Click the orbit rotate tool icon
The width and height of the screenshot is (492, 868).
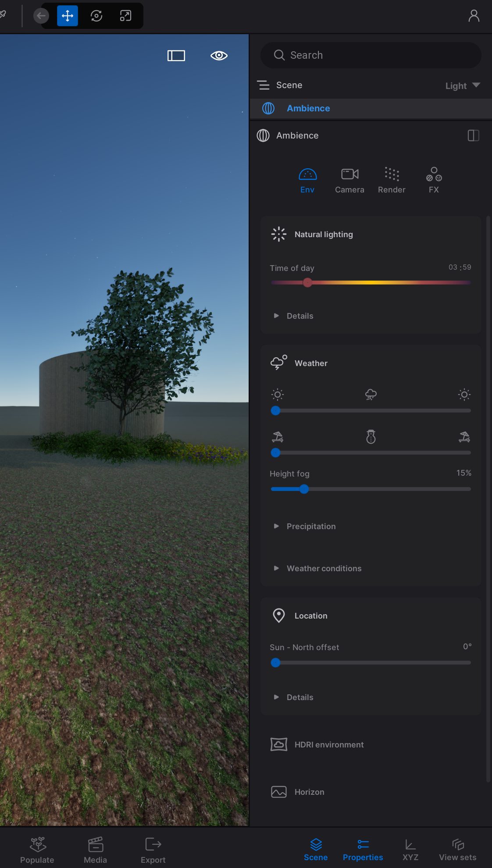96,16
